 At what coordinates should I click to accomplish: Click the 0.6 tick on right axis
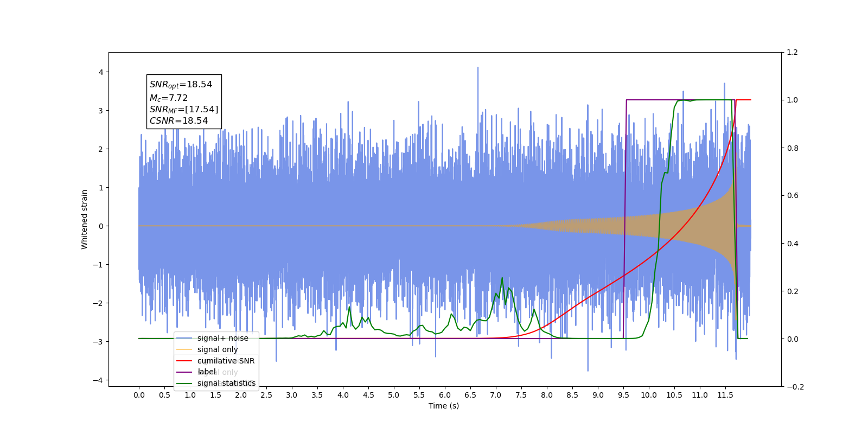(x=793, y=196)
